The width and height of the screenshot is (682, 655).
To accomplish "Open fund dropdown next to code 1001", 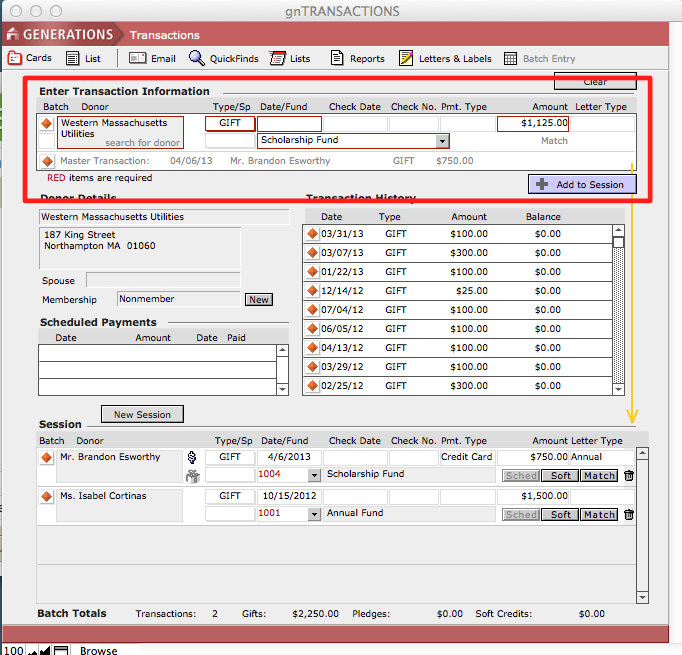I will (x=314, y=514).
